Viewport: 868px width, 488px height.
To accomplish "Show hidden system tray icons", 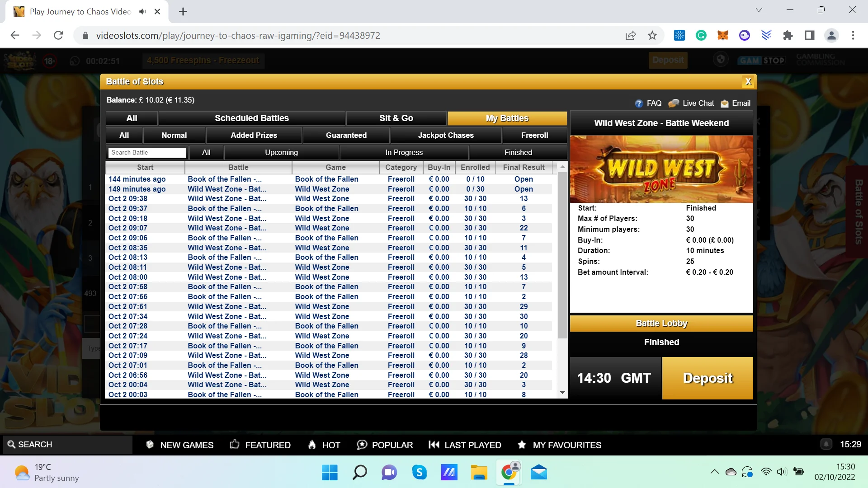I will (x=714, y=472).
